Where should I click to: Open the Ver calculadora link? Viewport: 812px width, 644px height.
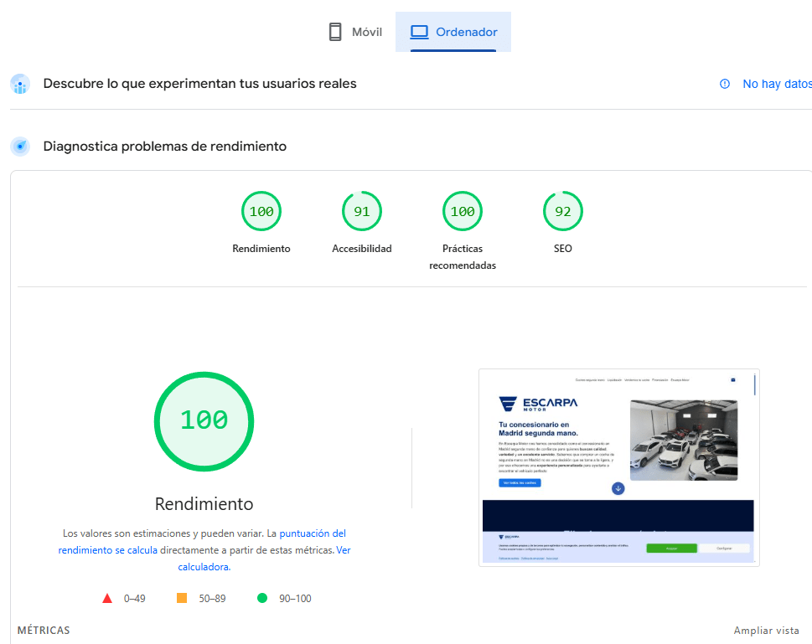tap(203, 567)
